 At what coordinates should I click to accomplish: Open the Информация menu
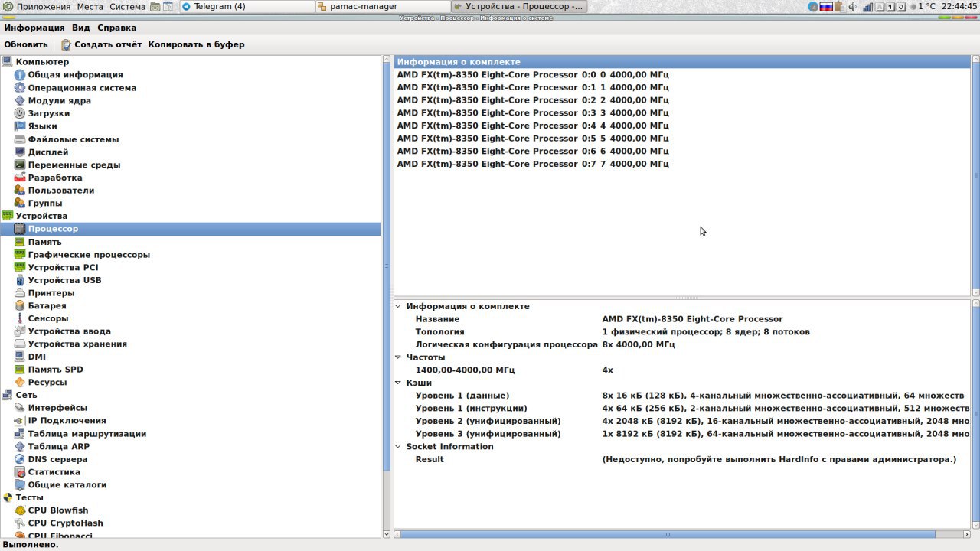pos(34,28)
